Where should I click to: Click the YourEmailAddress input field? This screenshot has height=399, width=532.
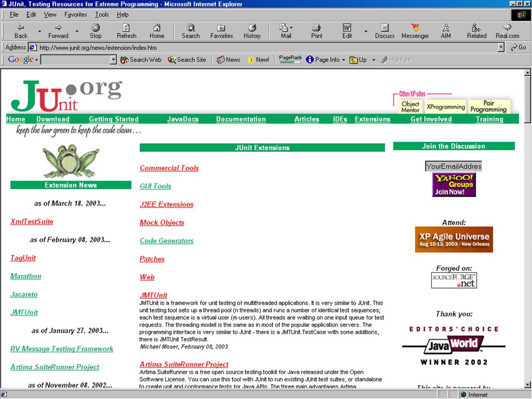[453, 166]
